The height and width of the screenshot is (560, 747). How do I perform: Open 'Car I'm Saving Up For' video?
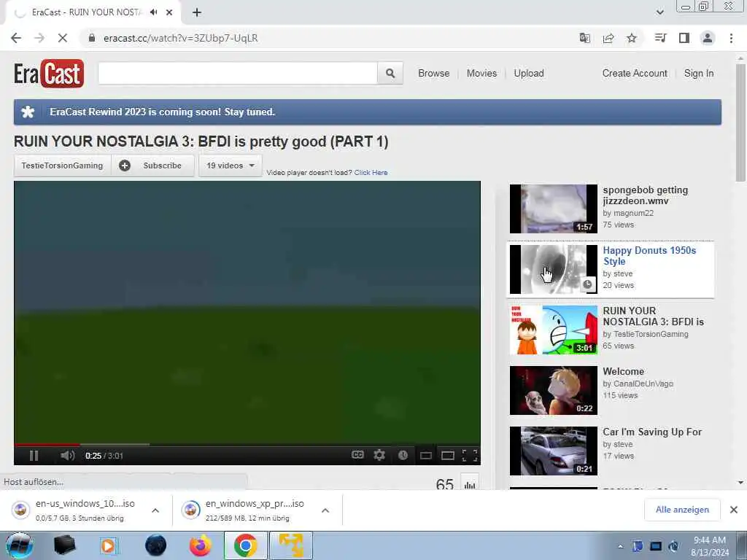click(x=652, y=432)
